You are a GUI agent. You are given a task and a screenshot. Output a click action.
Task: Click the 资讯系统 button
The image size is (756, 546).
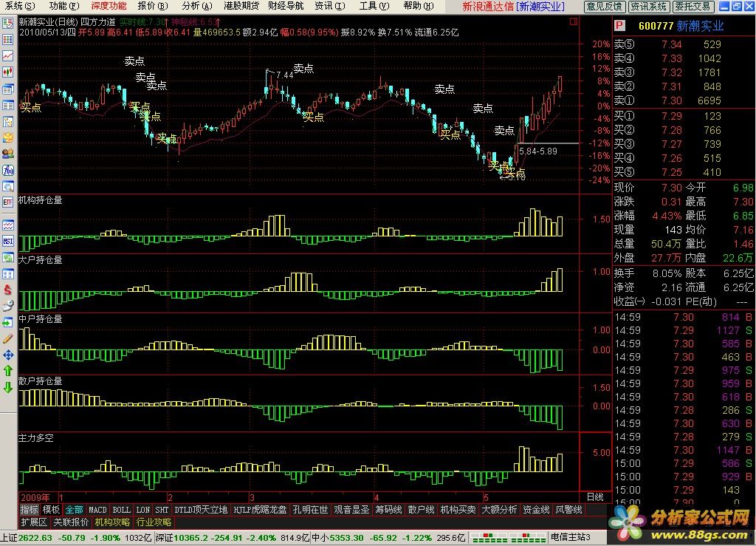(649, 6)
